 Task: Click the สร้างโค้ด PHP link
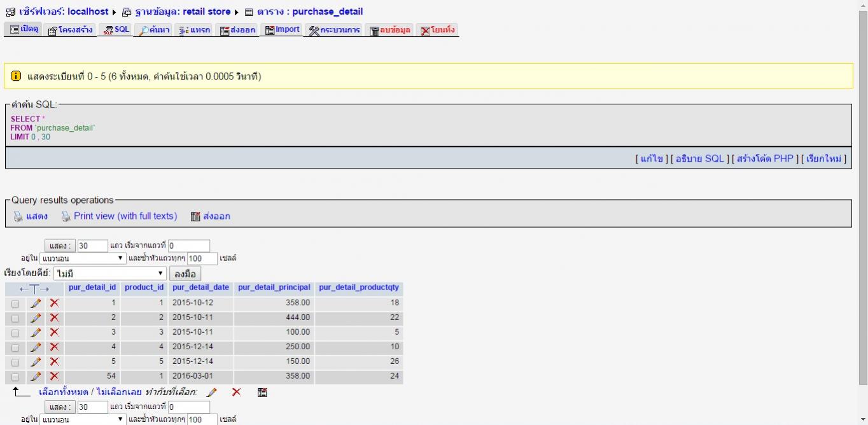(x=765, y=158)
